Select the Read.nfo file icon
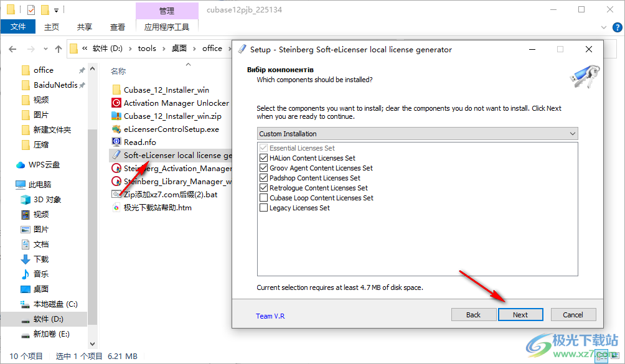 coord(116,142)
